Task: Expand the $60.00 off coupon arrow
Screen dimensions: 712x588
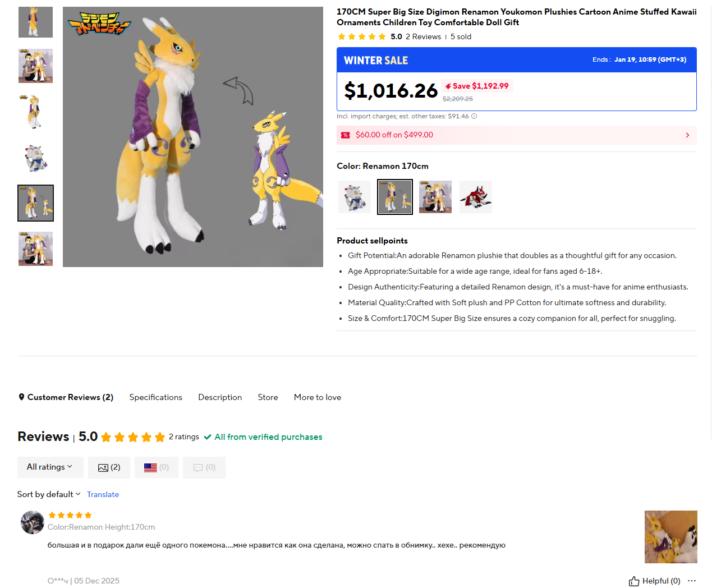Action: tap(687, 135)
